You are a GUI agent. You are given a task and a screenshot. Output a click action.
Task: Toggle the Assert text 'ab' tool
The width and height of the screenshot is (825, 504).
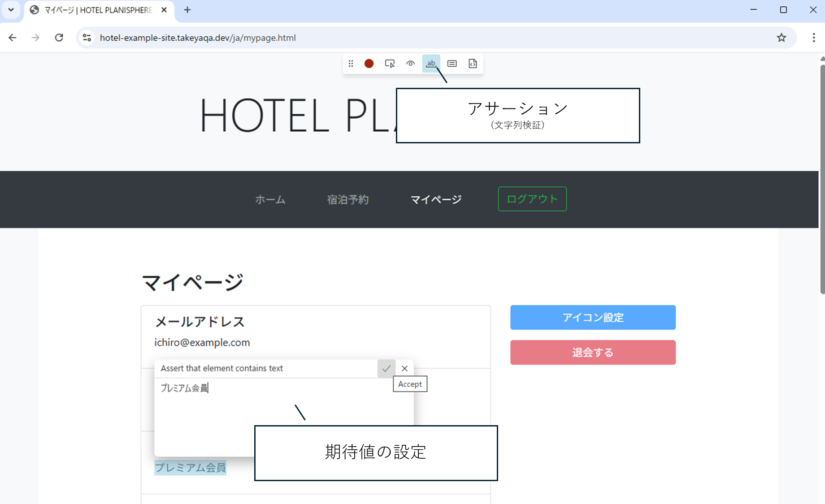coord(431,64)
